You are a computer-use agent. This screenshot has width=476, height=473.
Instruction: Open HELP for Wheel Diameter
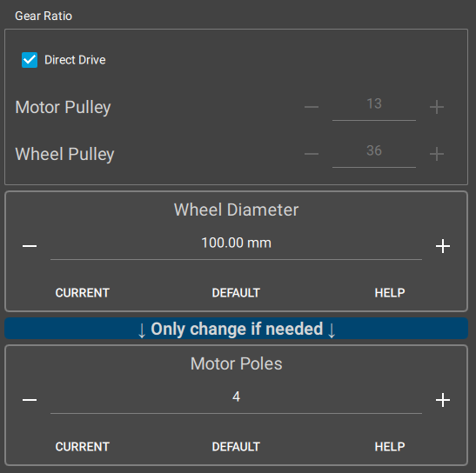coord(390,293)
